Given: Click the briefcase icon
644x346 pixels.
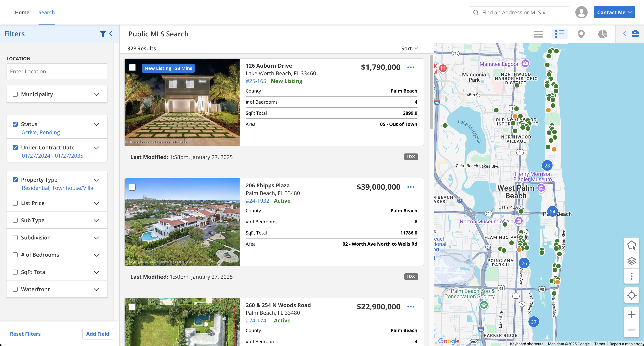Looking at the screenshot, I should click(x=635, y=34).
